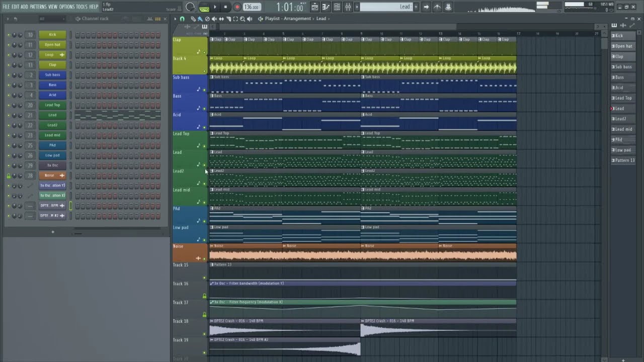Click the hat-shaped icon in top toolbar
The height and width of the screenshot is (362, 644).
pos(448,7)
